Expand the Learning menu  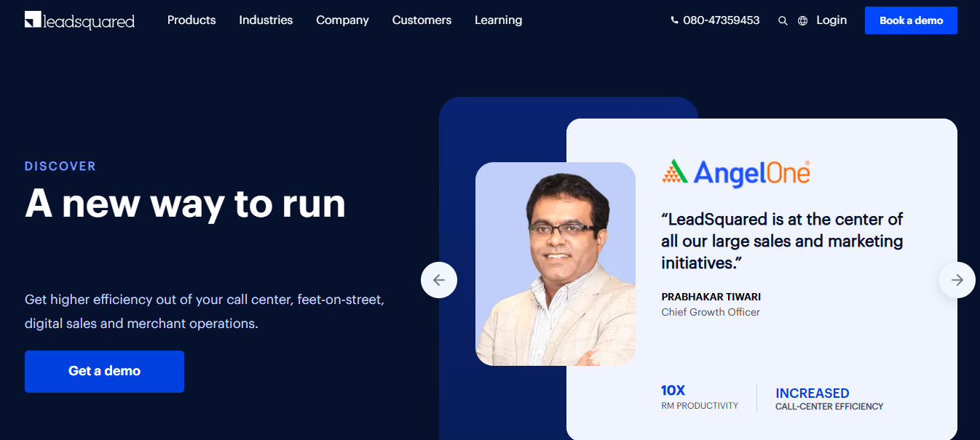point(498,20)
